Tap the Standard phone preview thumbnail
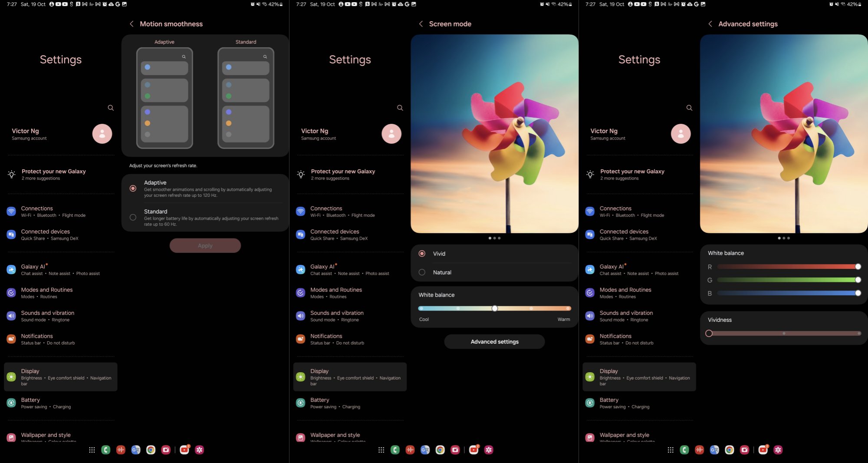Viewport: 868px width, 463px height. (246, 98)
